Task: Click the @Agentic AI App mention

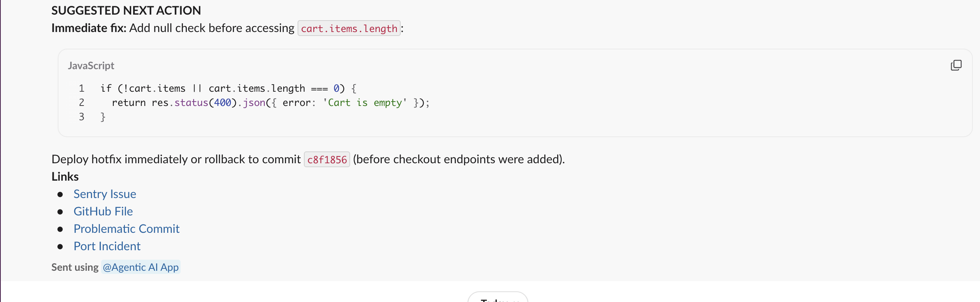Action: pyautogui.click(x=141, y=267)
